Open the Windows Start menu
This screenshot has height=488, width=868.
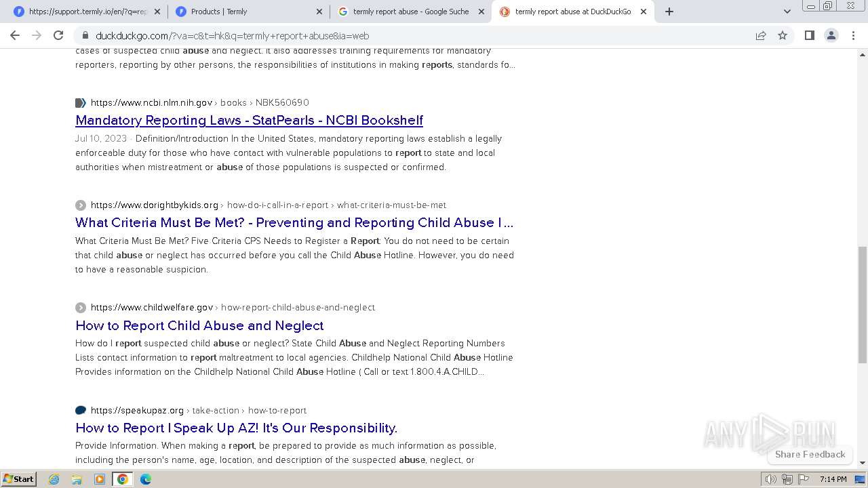[x=18, y=479]
